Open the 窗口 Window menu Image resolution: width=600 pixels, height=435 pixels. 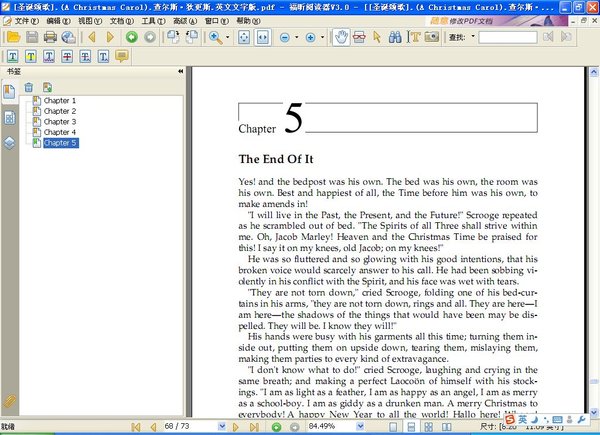(x=217, y=21)
